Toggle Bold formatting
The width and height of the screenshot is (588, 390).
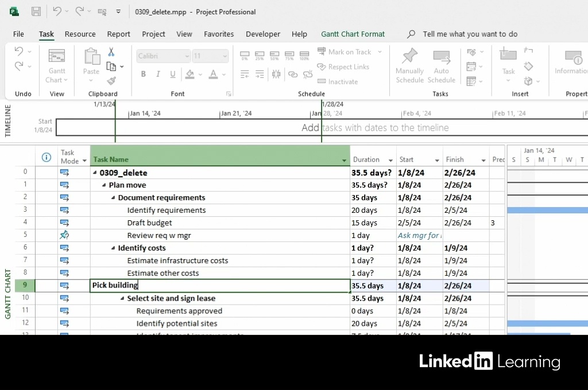tap(143, 74)
